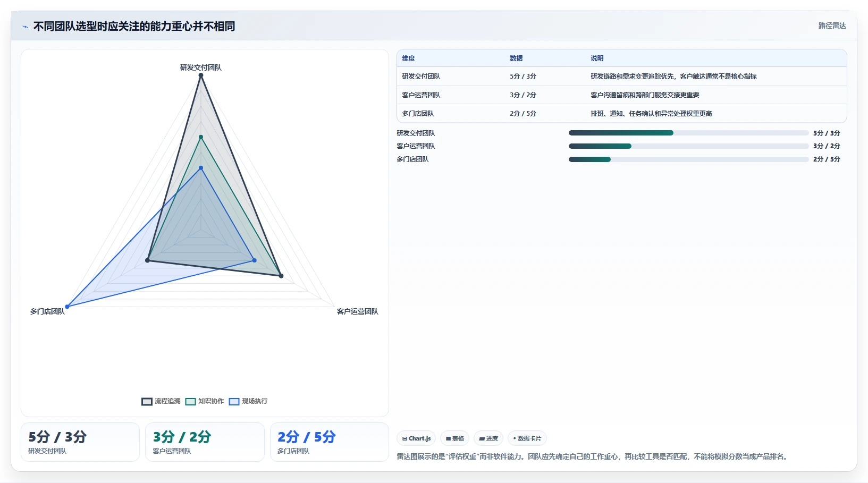Click the blue data point on the 研发交付团队 axis
Viewport: 868px width, 483px height.
pos(201,168)
